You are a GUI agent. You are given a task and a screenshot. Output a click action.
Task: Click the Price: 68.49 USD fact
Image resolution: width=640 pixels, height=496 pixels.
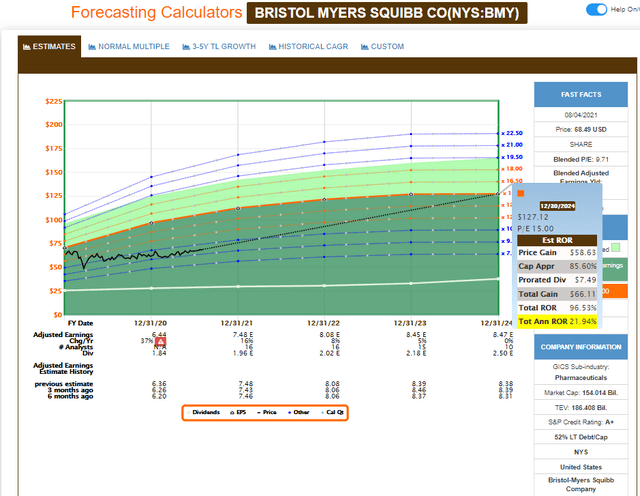pos(581,129)
